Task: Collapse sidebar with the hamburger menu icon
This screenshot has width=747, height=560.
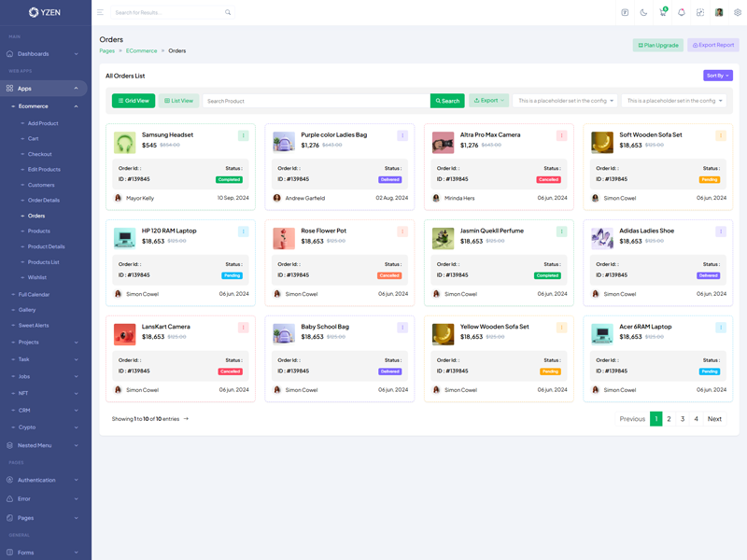Action: tap(100, 13)
